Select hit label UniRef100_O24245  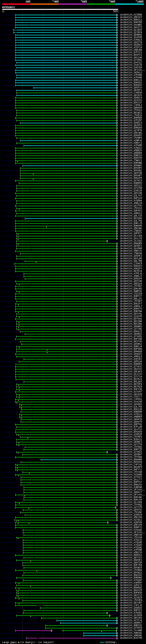click(x=131, y=316)
